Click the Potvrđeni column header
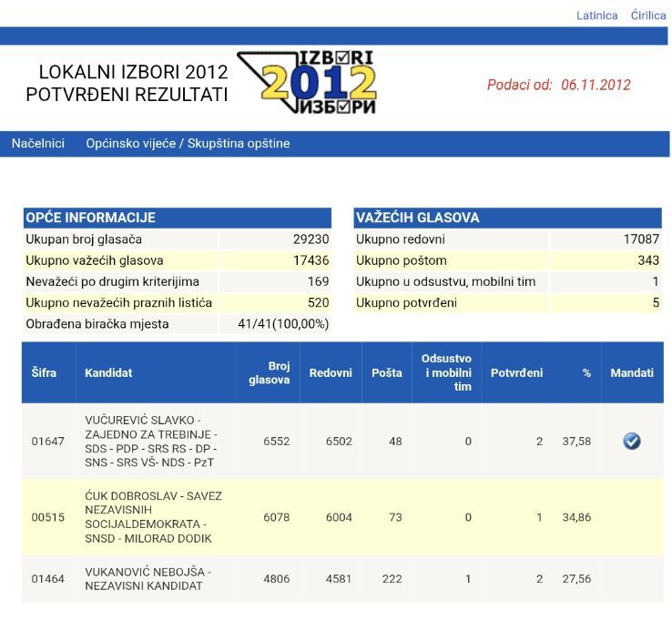Image resolution: width=672 pixels, height=620 pixels. (x=516, y=372)
